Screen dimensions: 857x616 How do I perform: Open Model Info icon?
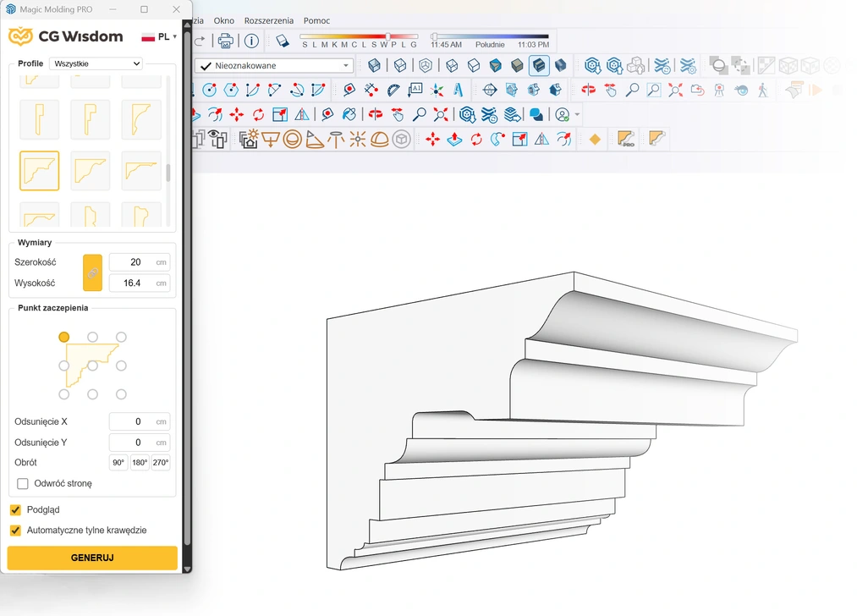pos(251,41)
